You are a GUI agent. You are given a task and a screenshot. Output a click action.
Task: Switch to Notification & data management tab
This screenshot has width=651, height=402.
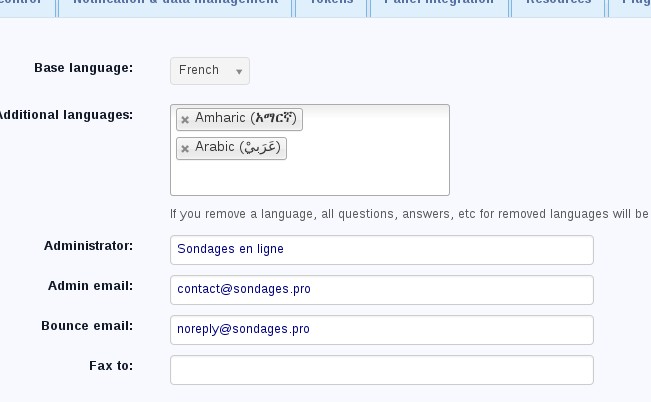point(176,4)
